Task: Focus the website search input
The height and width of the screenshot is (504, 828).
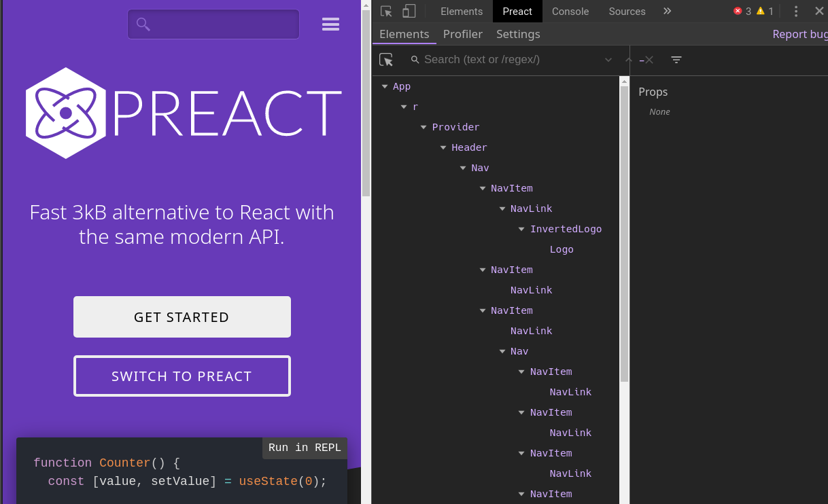Action: point(213,24)
